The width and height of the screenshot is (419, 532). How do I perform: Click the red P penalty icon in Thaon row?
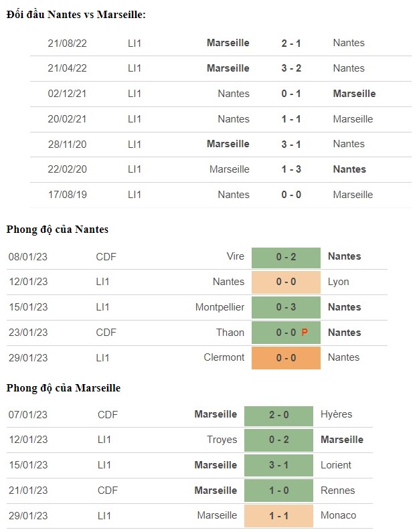[305, 332]
